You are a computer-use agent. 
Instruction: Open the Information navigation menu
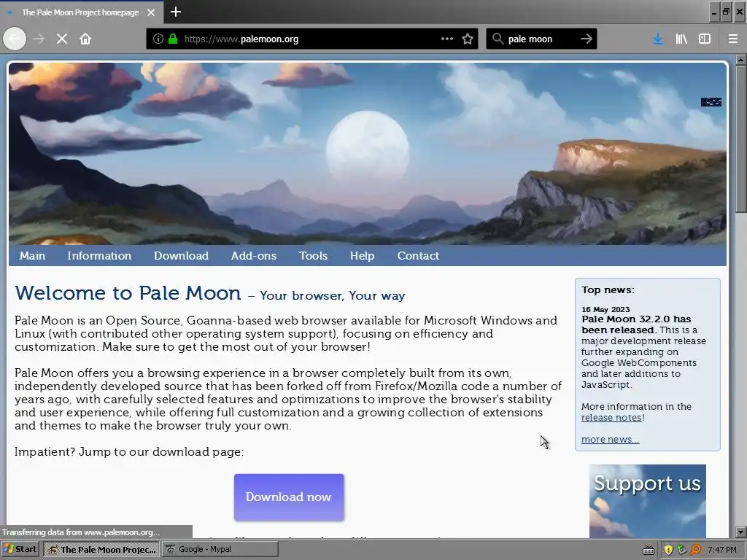99,256
